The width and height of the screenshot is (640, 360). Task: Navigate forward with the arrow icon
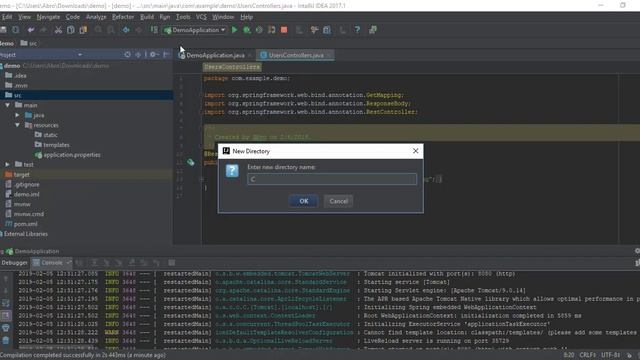pyautogui.click(x=139, y=30)
